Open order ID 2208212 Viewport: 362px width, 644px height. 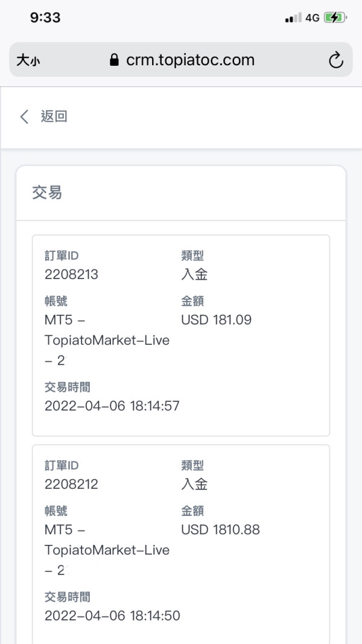pos(71,485)
